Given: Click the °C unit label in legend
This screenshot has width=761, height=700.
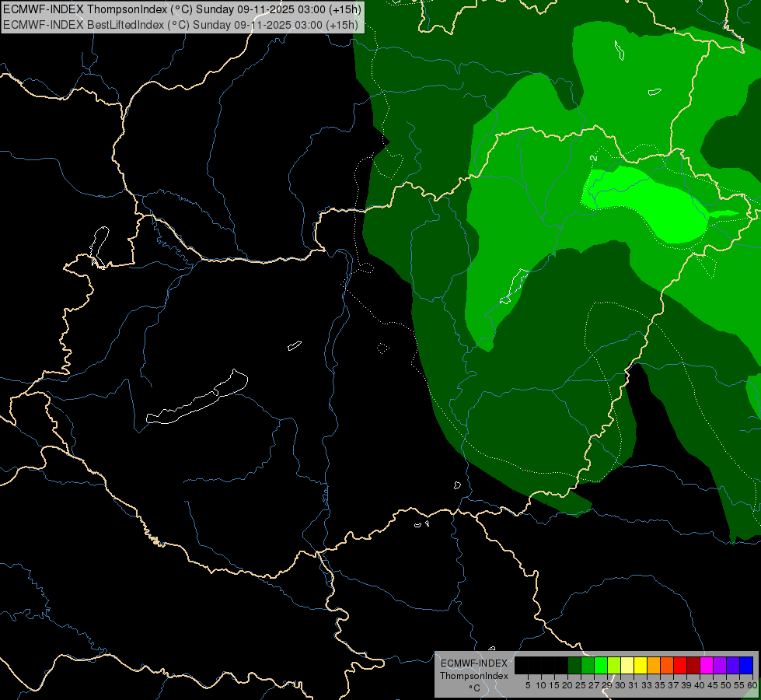Looking at the screenshot, I should tap(475, 688).
